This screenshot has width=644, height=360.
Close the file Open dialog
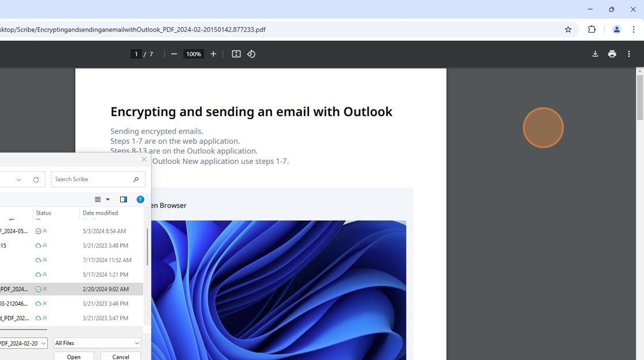[x=144, y=159]
